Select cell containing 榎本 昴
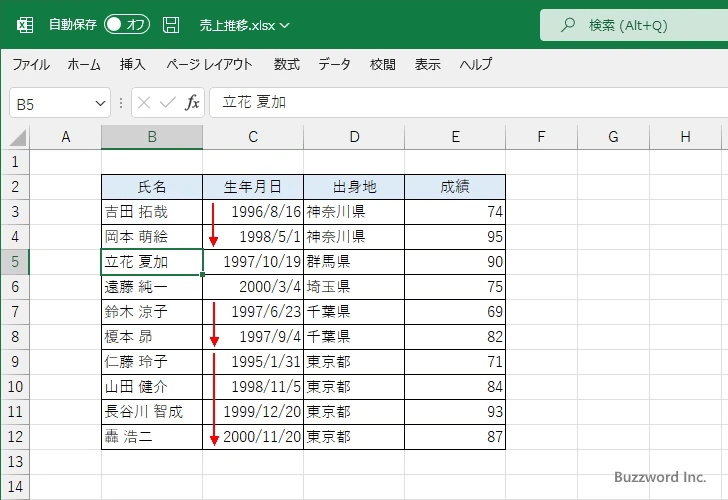Screen dimensions: 728x500 (152, 337)
